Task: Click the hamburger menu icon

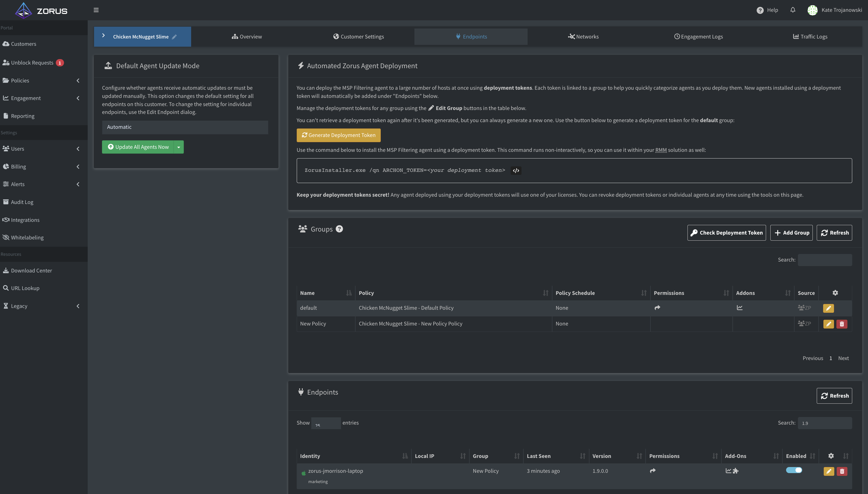Action: point(96,10)
